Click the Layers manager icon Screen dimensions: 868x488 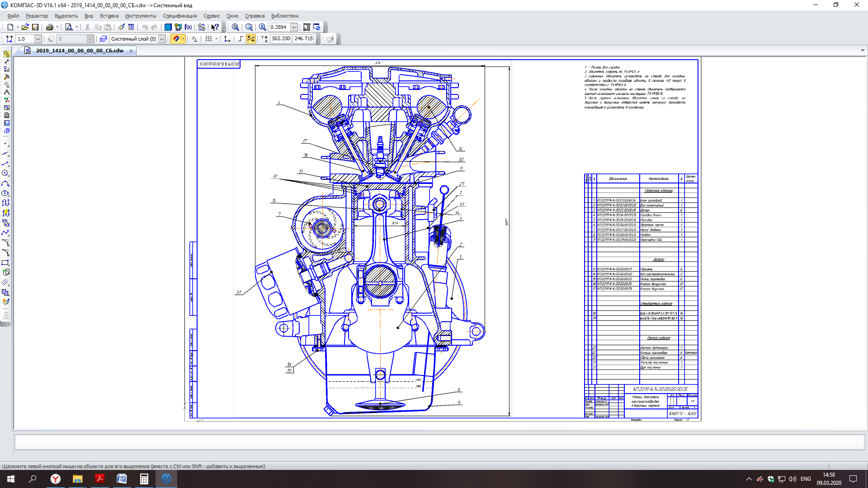coord(104,39)
